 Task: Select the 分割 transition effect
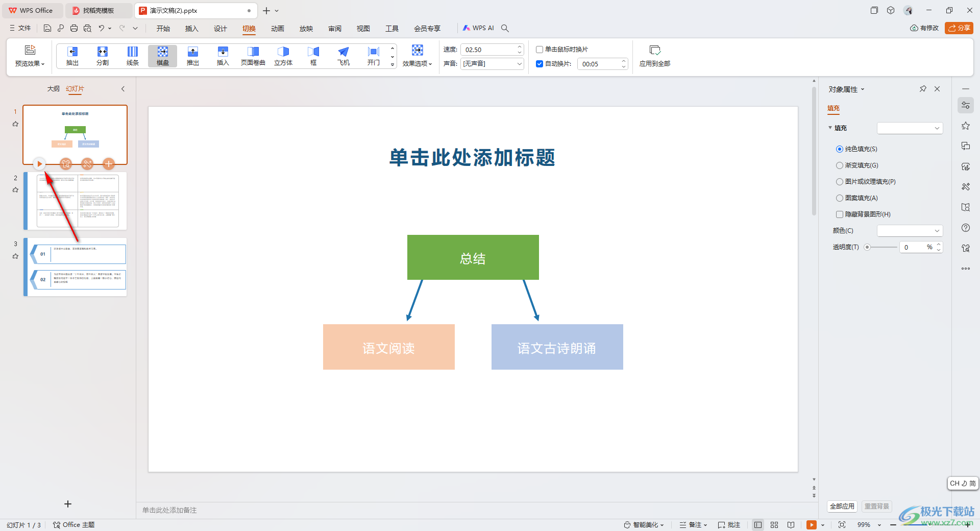pos(103,56)
